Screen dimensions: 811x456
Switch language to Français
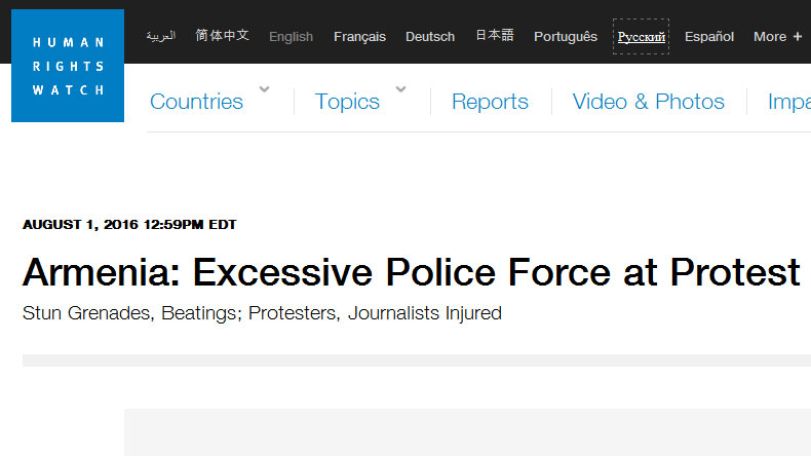[359, 37]
